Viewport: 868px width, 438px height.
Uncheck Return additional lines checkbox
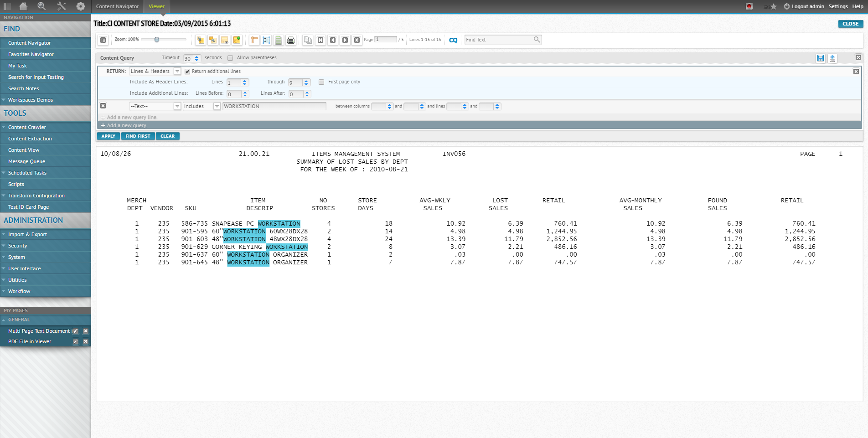click(x=187, y=72)
